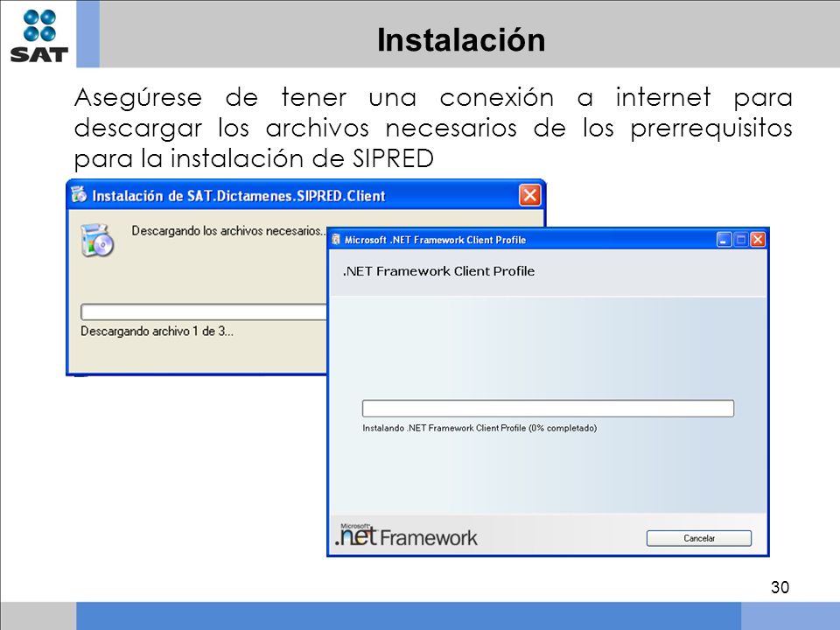Click the SIPRED installer title bar icon
The width and height of the screenshot is (840, 630).
pos(79,194)
